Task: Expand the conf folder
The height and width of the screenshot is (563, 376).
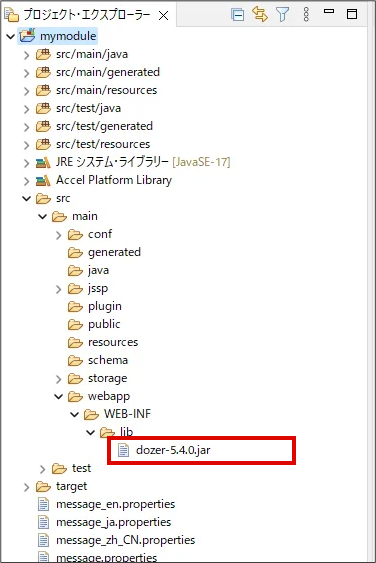Action: (x=59, y=235)
